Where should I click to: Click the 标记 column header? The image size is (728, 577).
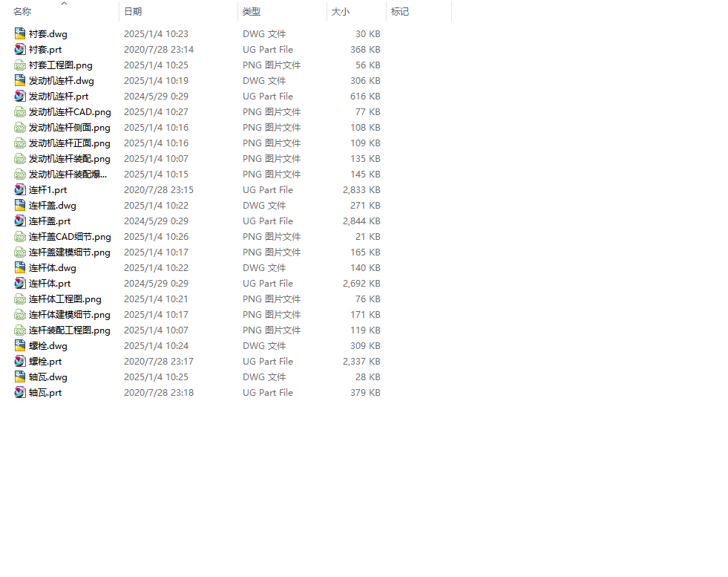point(400,12)
